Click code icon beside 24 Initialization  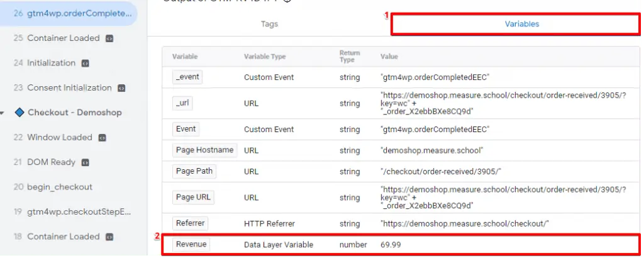[85, 64]
